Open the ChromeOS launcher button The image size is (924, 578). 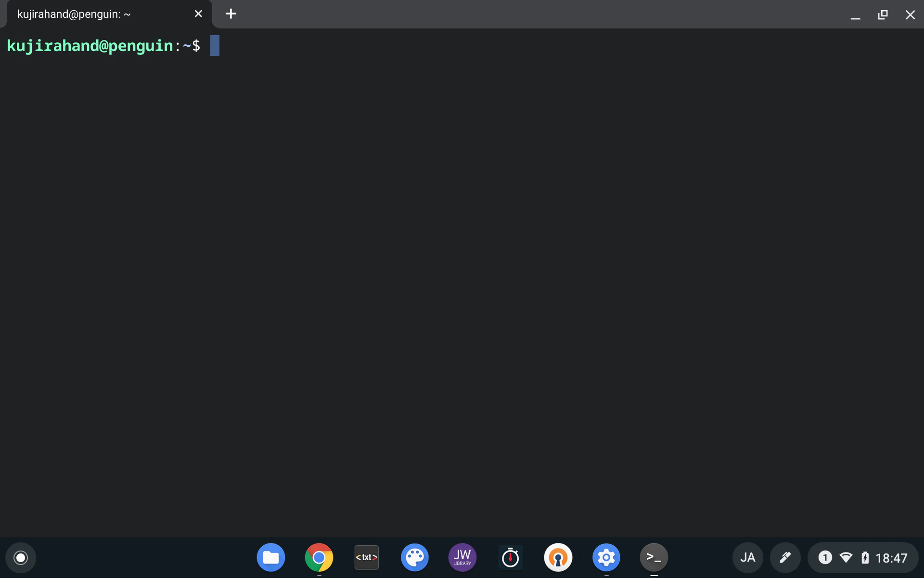21,558
